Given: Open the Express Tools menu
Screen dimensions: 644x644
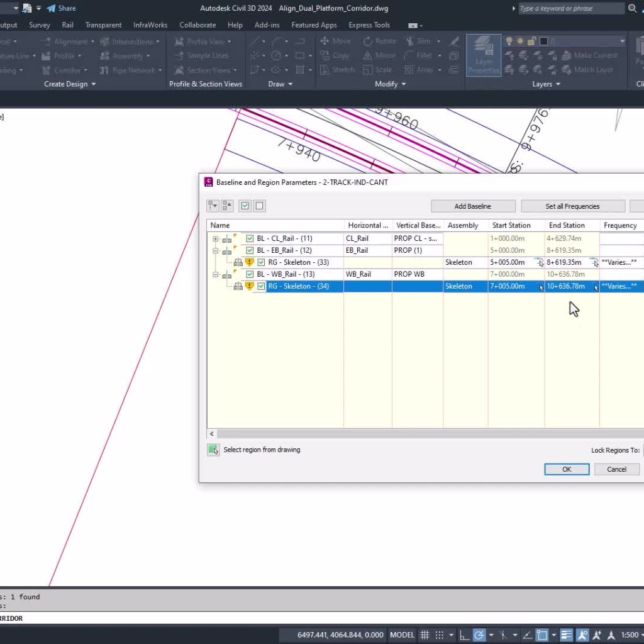Looking at the screenshot, I should (x=369, y=25).
